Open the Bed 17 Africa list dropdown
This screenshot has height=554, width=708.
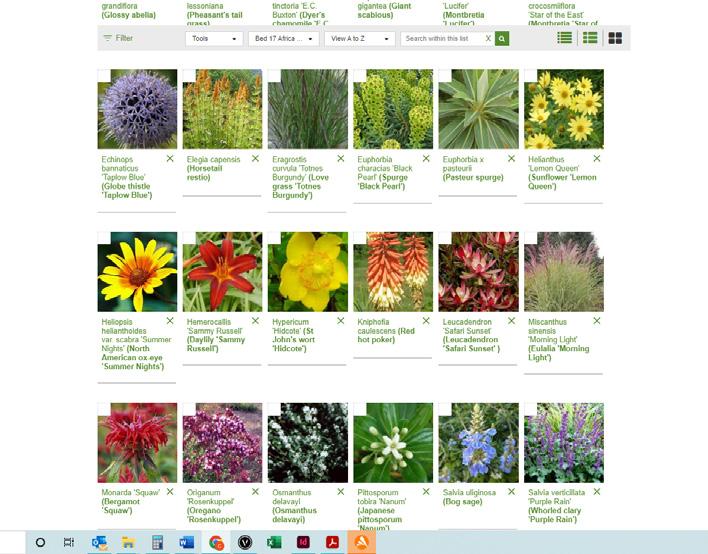click(284, 38)
